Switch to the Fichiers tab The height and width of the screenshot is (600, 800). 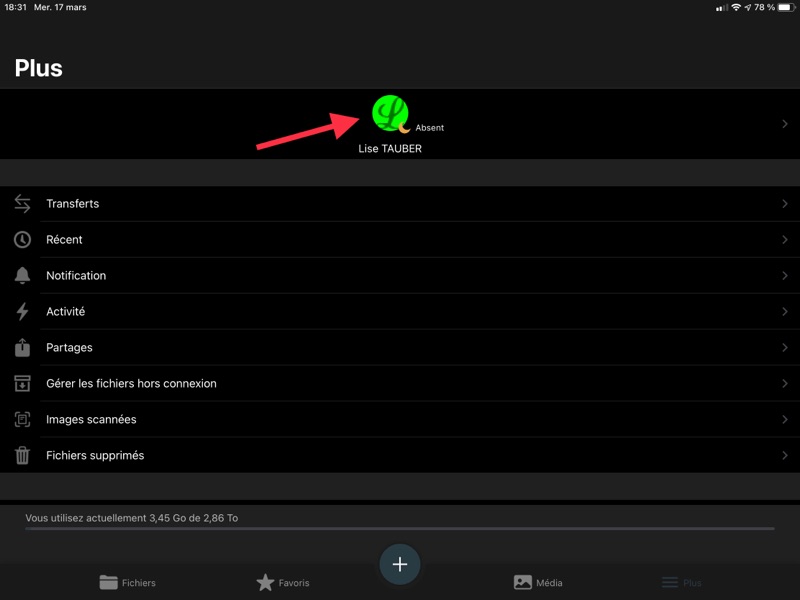tap(128, 582)
